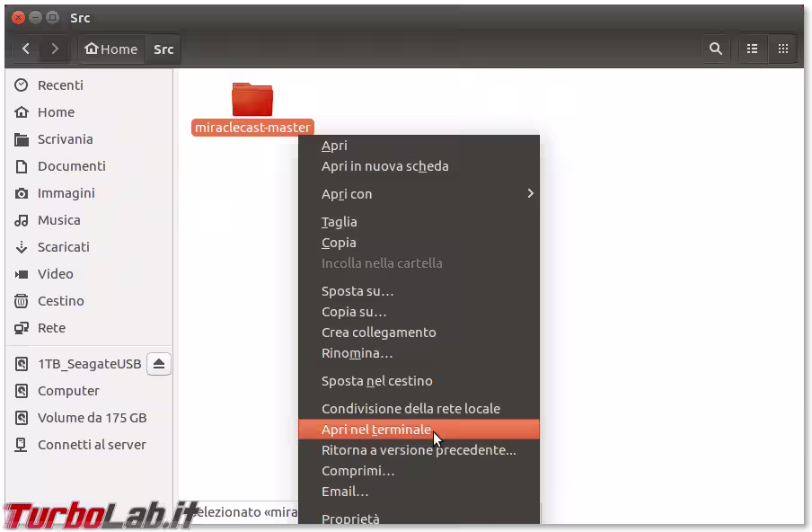
Task: Eject the 1TB_SeagateUSB drive
Action: pos(159,364)
